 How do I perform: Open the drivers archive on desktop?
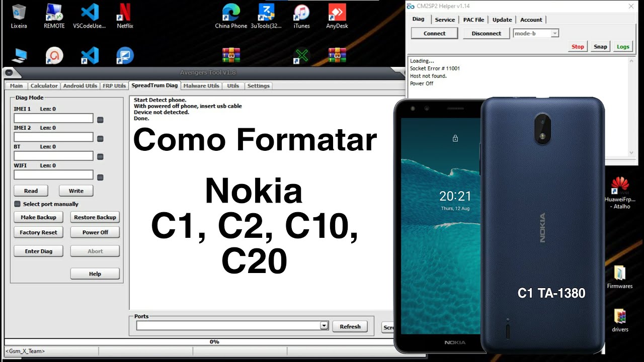620,320
